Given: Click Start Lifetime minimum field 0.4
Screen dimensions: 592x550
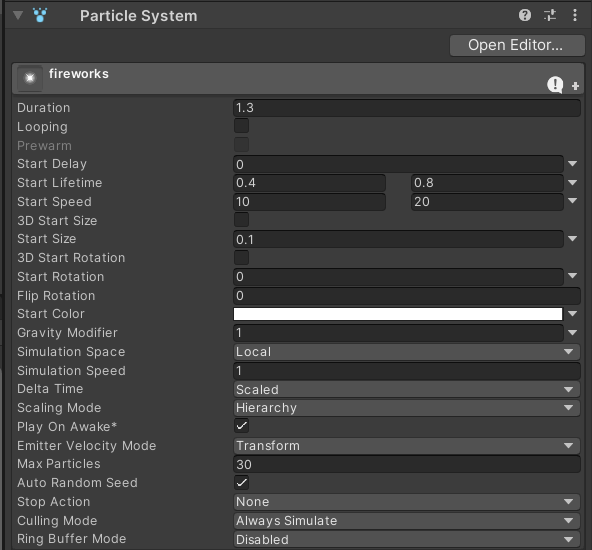Looking at the screenshot, I should pyautogui.click(x=310, y=183).
